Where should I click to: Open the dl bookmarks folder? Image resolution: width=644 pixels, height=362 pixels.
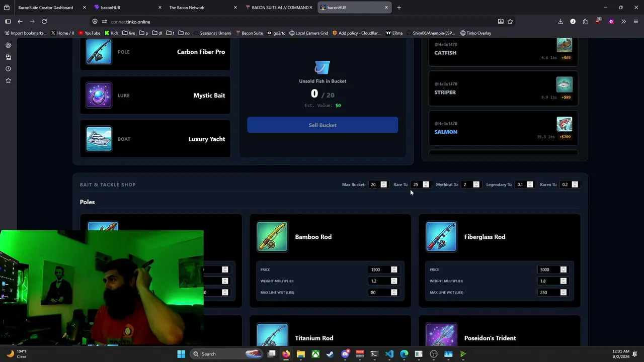pos(157,33)
